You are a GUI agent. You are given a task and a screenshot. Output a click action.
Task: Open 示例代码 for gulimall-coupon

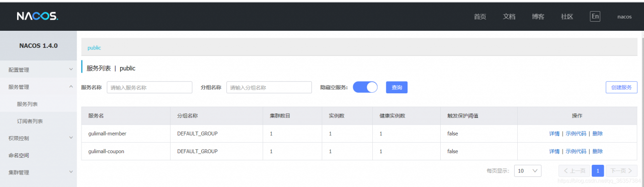click(576, 151)
